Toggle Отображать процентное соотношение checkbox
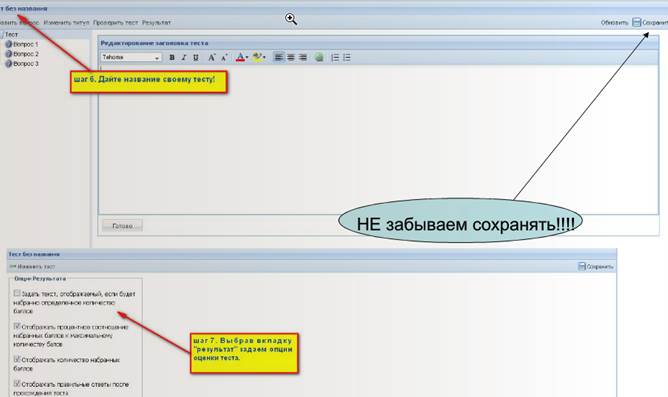Image resolution: width=668 pixels, height=397 pixels. pyautogui.click(x=17, y=326)
